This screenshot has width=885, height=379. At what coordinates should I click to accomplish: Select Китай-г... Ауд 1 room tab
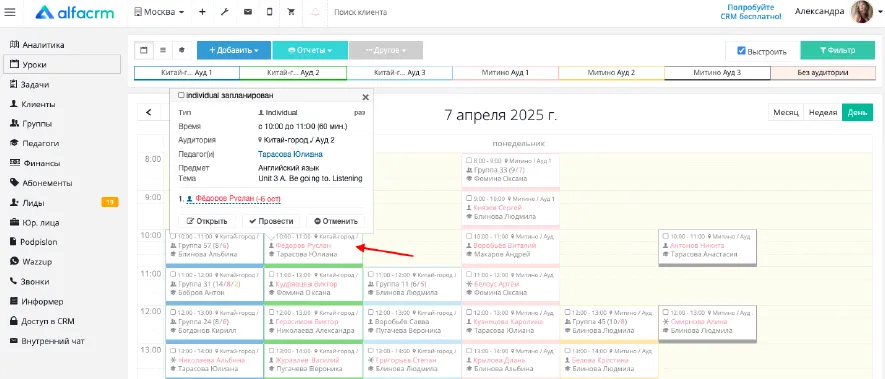click(187, 73)
